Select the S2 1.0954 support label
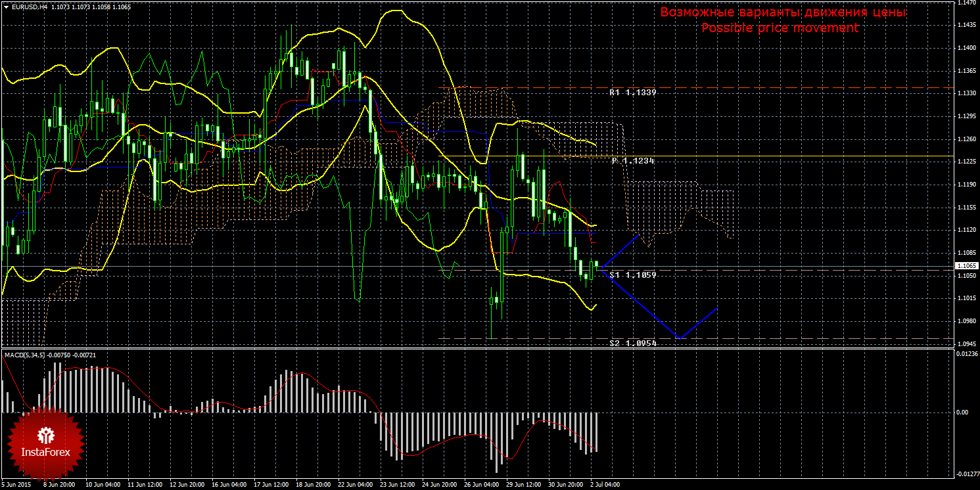Viewport: 980px width, 490px height. tap(632, 344)
